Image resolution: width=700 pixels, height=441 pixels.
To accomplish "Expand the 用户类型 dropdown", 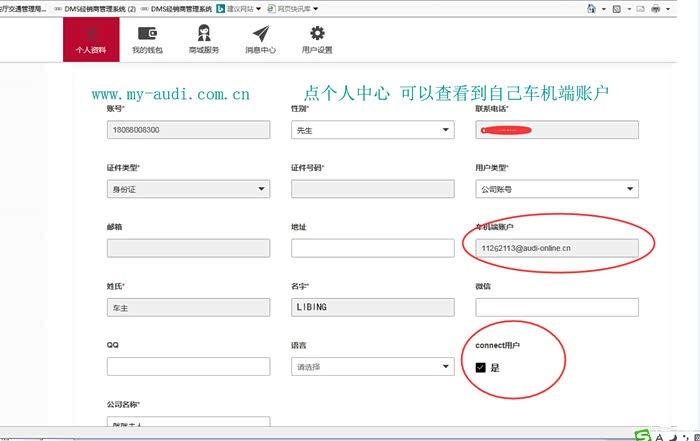I will [557, 189].
